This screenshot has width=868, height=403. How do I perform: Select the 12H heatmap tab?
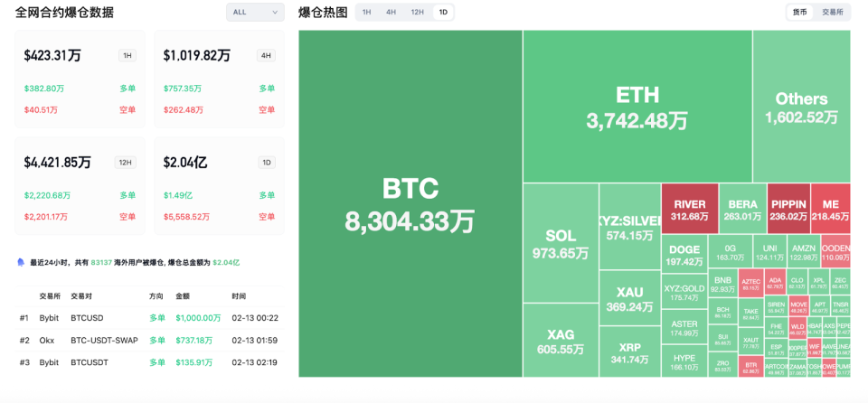tap(417, 12)
